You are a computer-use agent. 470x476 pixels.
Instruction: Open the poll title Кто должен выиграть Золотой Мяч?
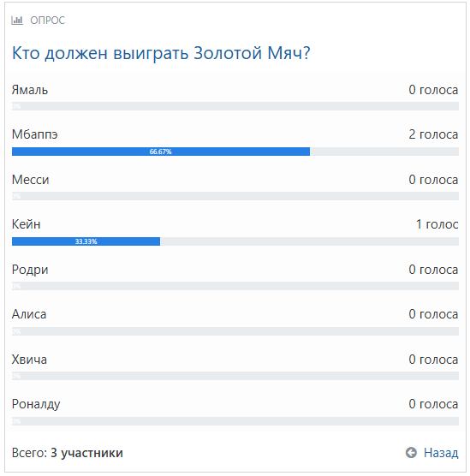(161, 53)
